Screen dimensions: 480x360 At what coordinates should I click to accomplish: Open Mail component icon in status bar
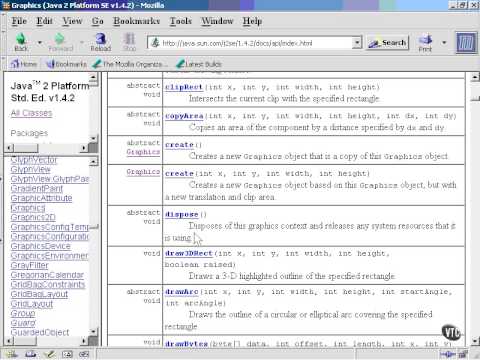click(x=31, y=354)
